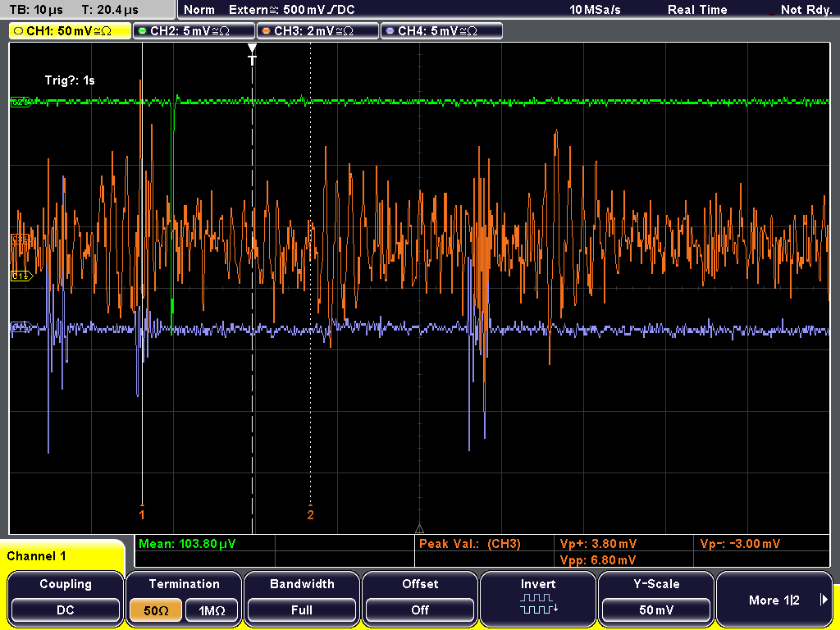Select cursor 1 marker line
The height and width of the screenshot is (630, 840).
pos(142,279)
